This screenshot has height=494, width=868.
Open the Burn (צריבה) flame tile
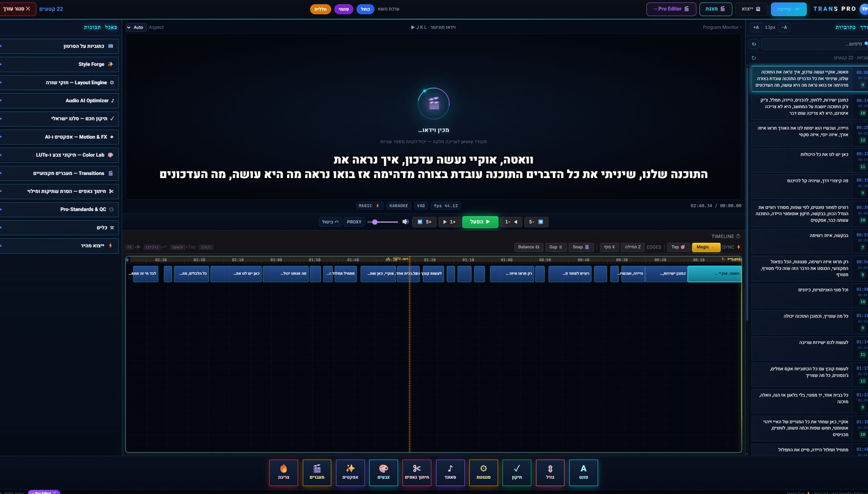point(284,472)
